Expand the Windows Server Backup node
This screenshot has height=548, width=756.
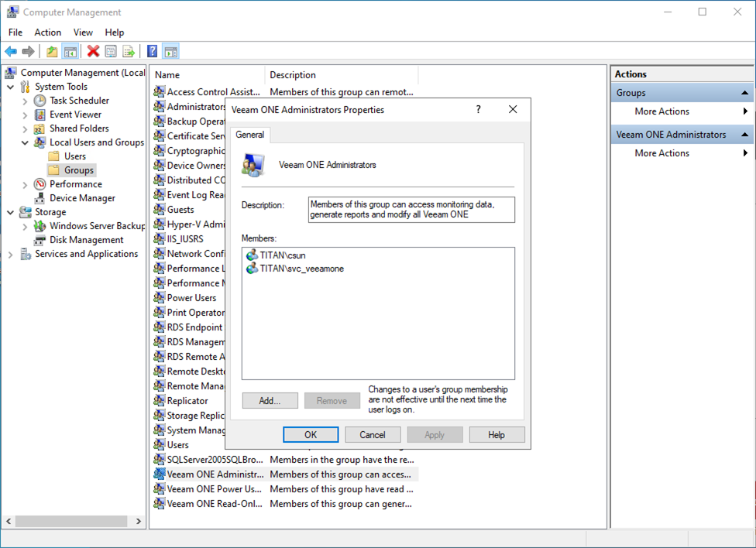pos(25,227)
